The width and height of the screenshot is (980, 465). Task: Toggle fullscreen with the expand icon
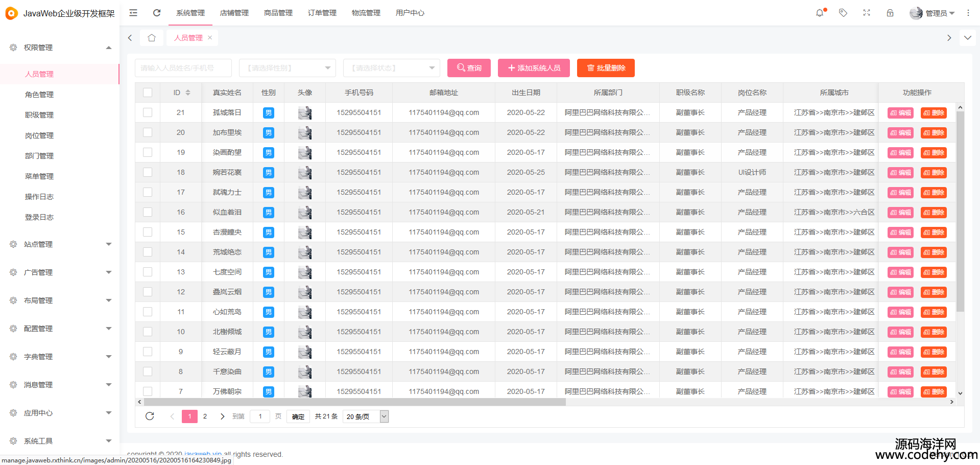(867, 13)
